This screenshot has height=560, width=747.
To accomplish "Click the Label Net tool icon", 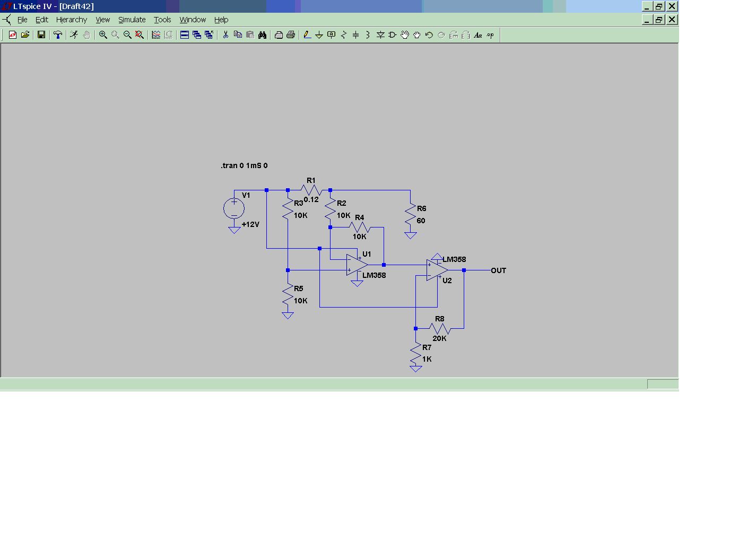I will pos(332,35).
